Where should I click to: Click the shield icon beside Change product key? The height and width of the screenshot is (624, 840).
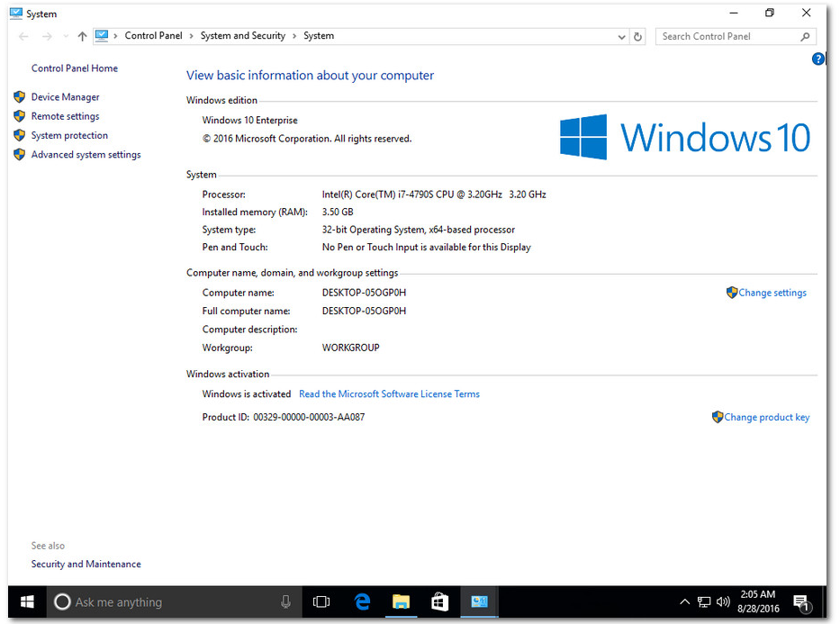(718, 417)
